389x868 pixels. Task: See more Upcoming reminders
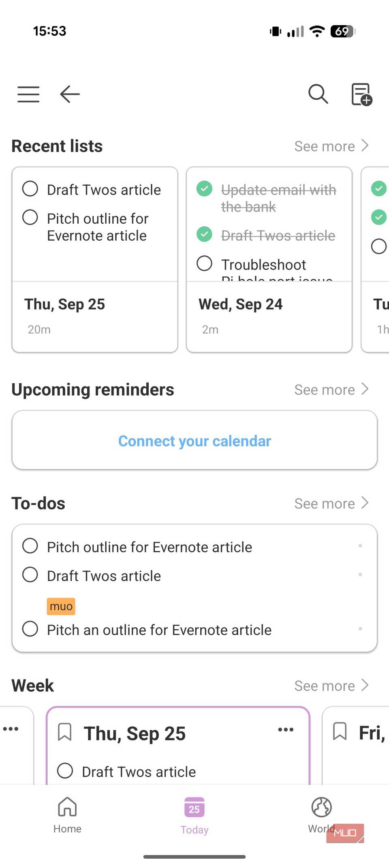331,390
